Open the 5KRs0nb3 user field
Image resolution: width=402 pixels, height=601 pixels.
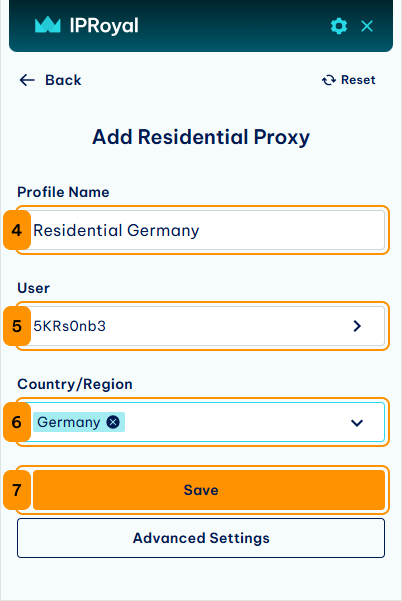point(201,326)
